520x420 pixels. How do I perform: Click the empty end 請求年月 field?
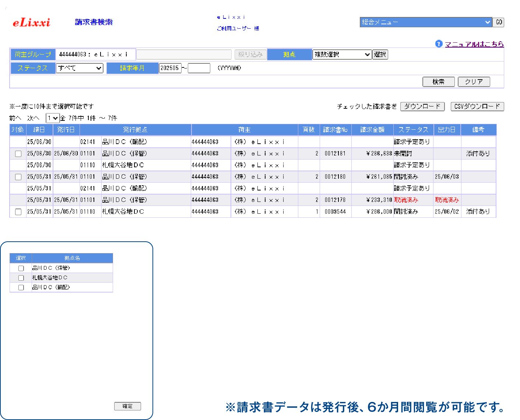point(199,68)
